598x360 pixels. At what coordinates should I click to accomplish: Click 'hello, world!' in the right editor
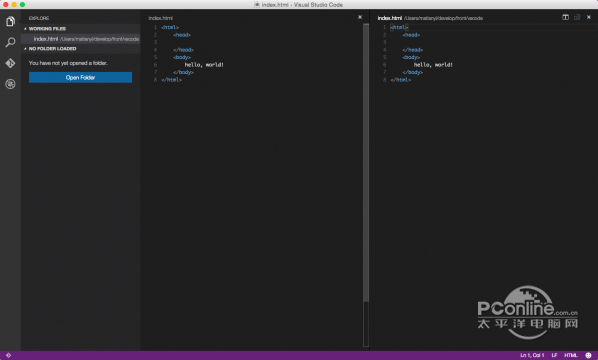433,65
